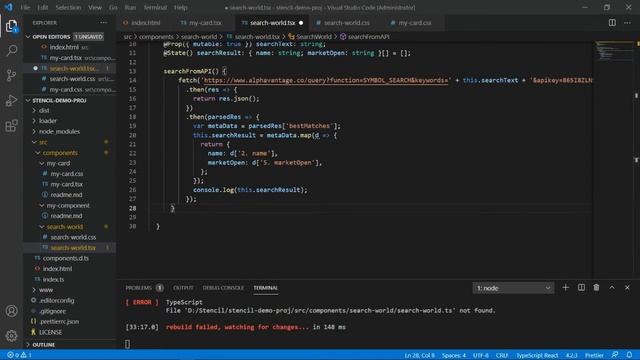Image resolution: width=640 pixels, height=360 pixels.
Task: Open Source Control view
Action: pos(11,76)
